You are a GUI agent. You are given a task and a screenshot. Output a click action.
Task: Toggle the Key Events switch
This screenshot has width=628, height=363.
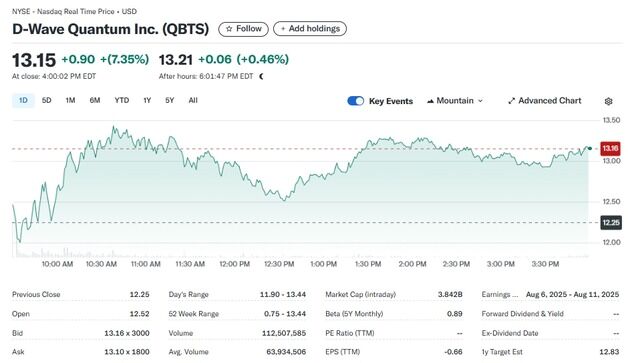[x=356, y=101]
